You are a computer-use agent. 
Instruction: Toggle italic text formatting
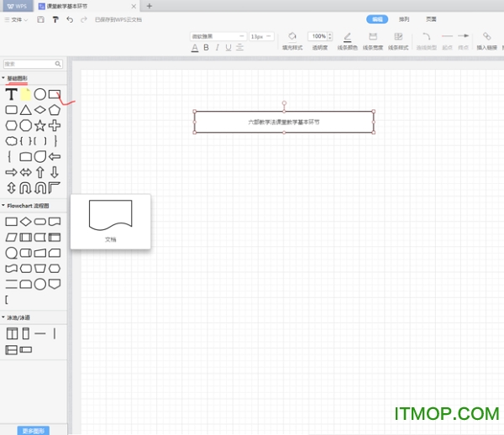click(218, 48)
